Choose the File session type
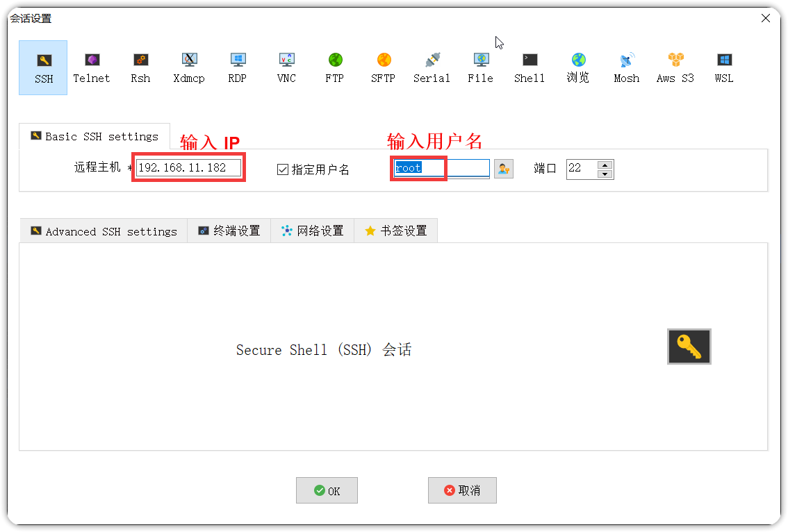Screen dimensions: 788x532 click(x=480, y=68)
